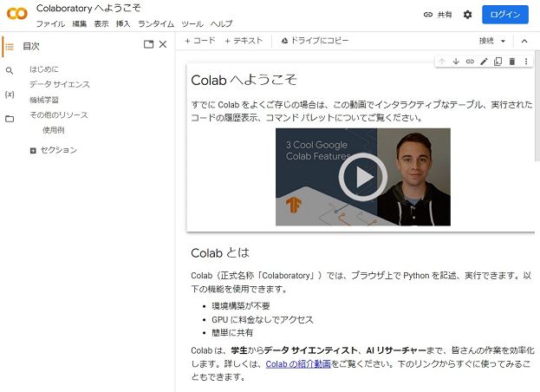Click the 接続 connect button
The width and height of the screenshot is (540, 392).
click(486, 41)
